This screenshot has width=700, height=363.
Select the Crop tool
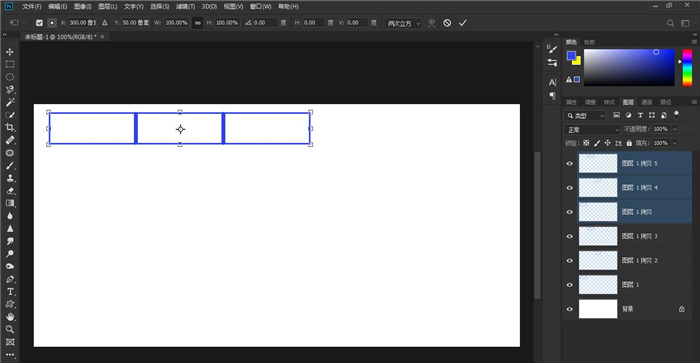click(x=10, y=128)
